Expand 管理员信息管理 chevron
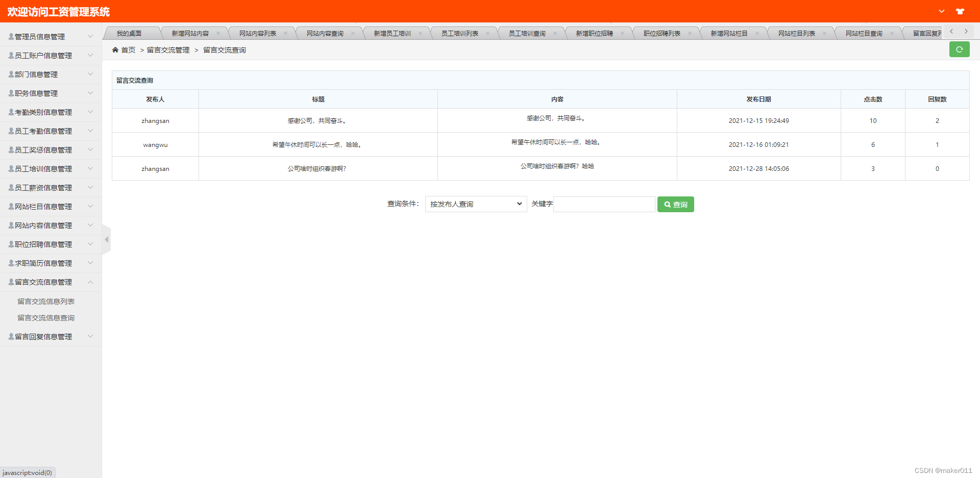The image size is (980, 478). tap(90, 36)
